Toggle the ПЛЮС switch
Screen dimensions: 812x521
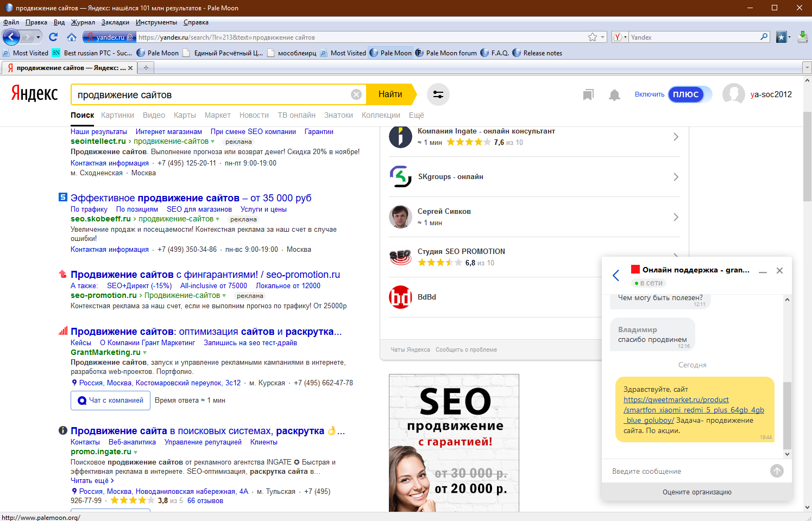(690, 94)
